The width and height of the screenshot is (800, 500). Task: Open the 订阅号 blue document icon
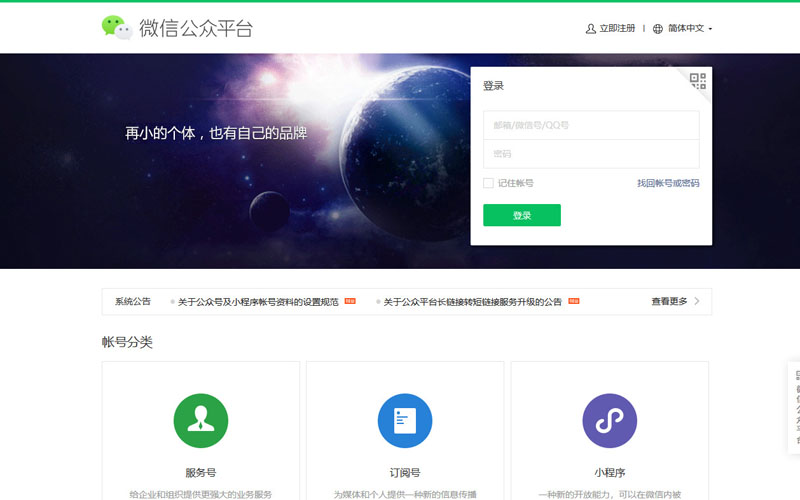[405, 420]
